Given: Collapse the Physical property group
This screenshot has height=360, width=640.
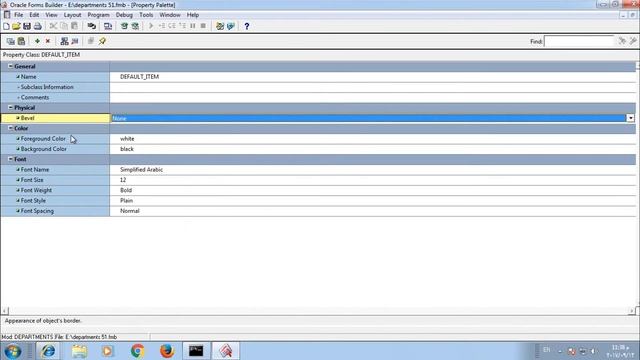Looking at the screenshot, I should point(11,108).
